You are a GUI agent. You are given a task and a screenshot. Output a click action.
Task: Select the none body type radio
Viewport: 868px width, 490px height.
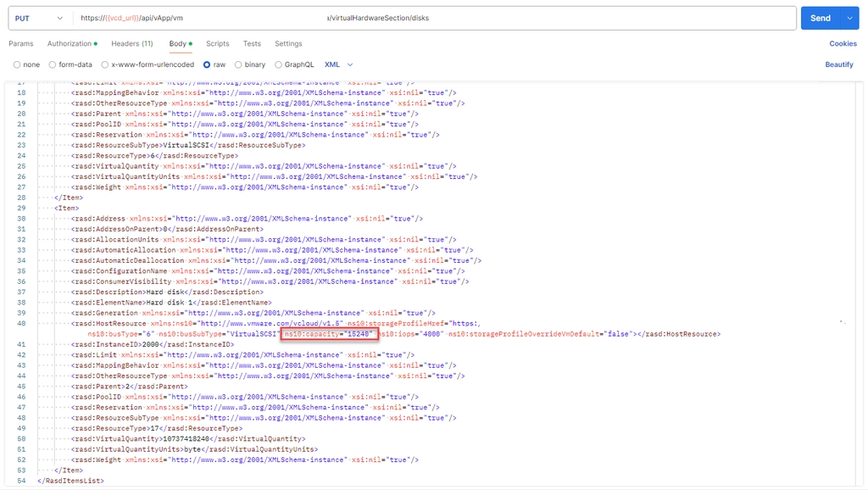(17, 64)
